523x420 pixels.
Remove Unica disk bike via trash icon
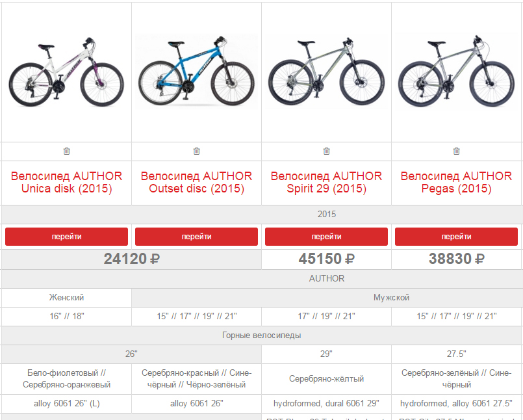(x=67, y=151)
